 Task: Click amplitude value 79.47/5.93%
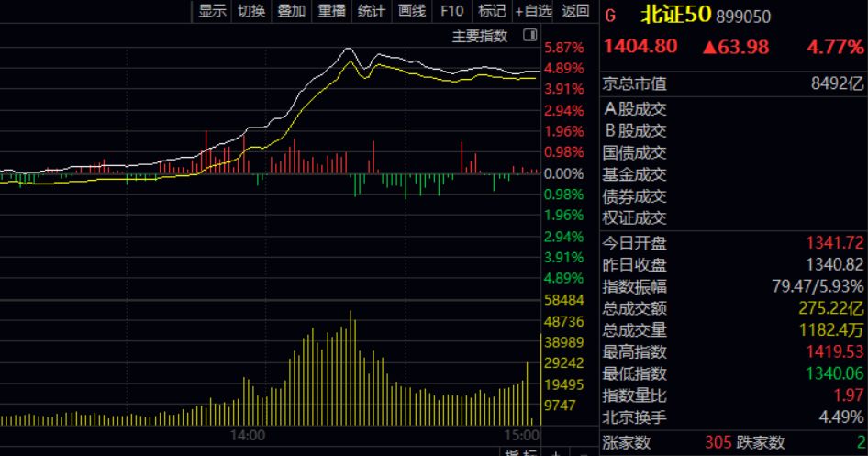(x=818, y=286)
